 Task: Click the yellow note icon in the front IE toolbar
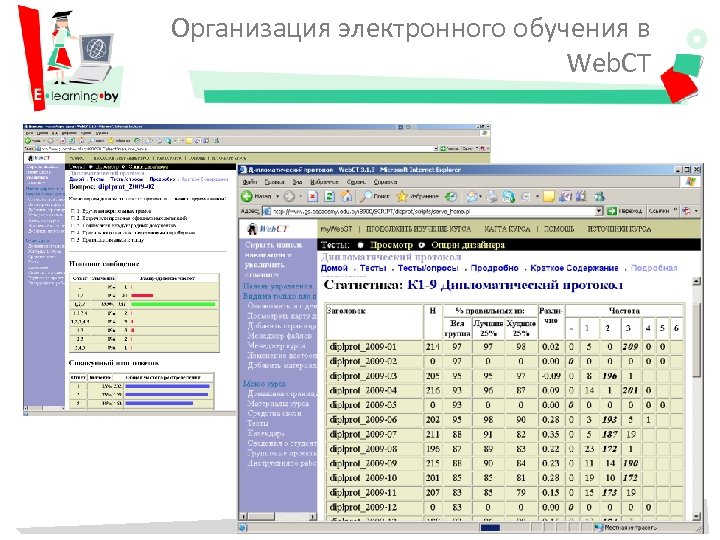(x=548, y=197)
